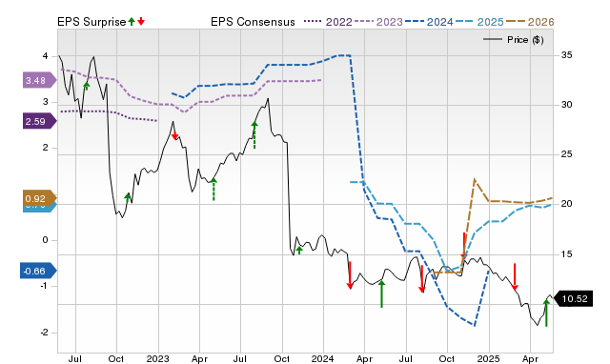
Task: Click the 25 price axis label
Action: (x=566, y=154)
